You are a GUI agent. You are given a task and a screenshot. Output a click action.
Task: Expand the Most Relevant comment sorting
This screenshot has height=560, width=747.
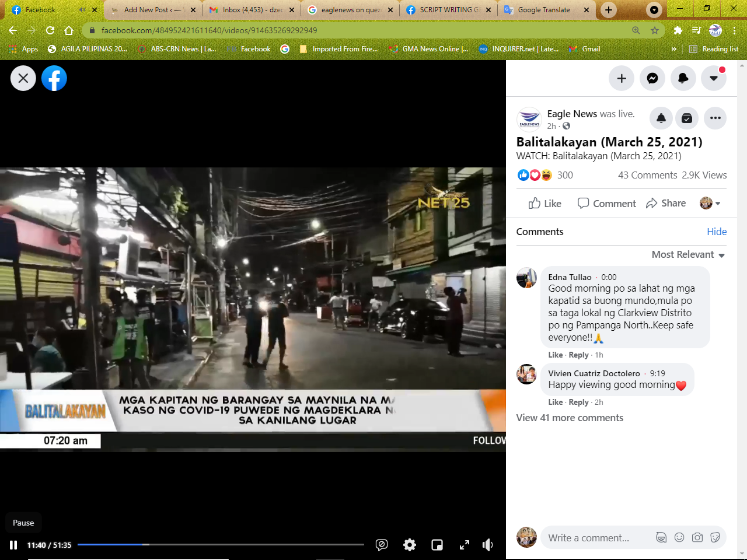click(688, 254)
